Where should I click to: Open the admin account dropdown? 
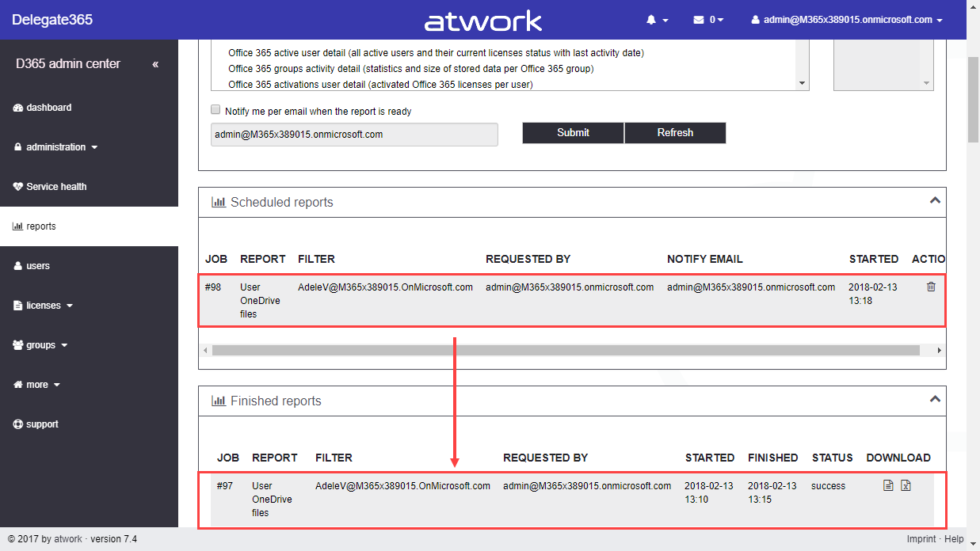point(847,20)
